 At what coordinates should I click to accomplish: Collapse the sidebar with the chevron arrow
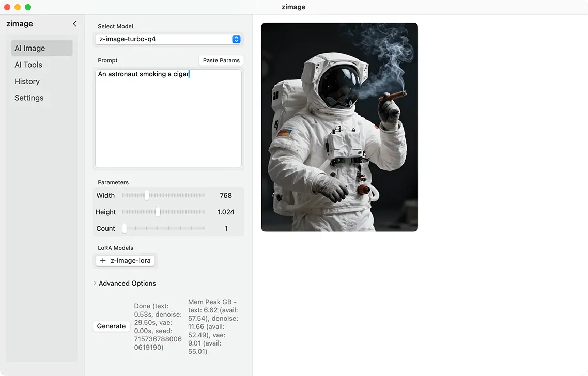(x=74, y=24)
